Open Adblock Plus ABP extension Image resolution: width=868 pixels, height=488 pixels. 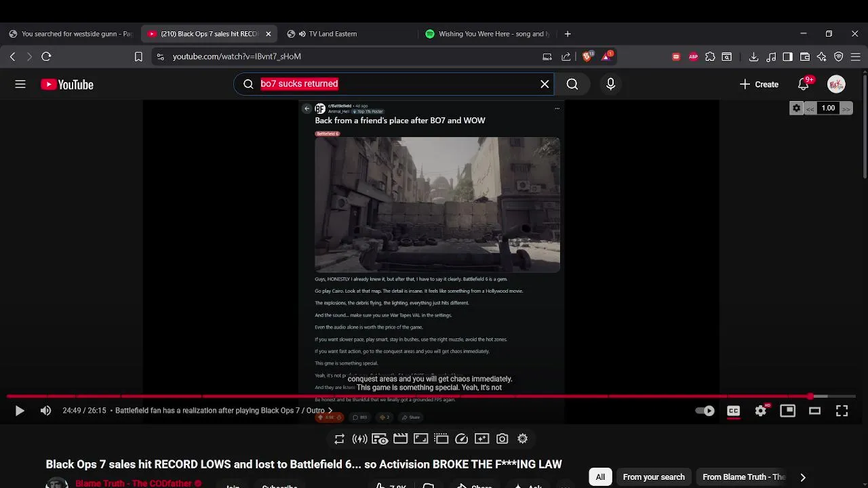[693, 57]
